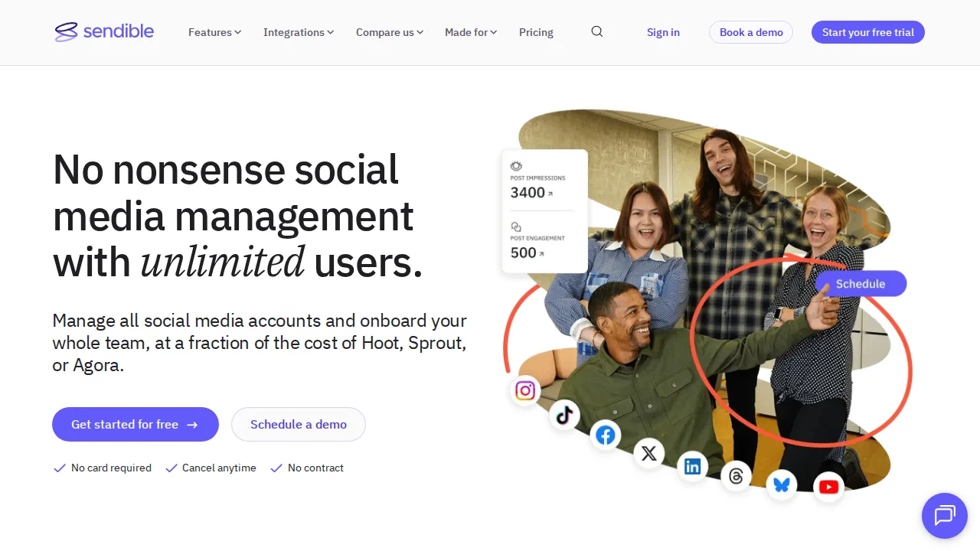Go to the Pricing page
The height and width of the screenshot is (551, 980).
(x=536, y=32)
